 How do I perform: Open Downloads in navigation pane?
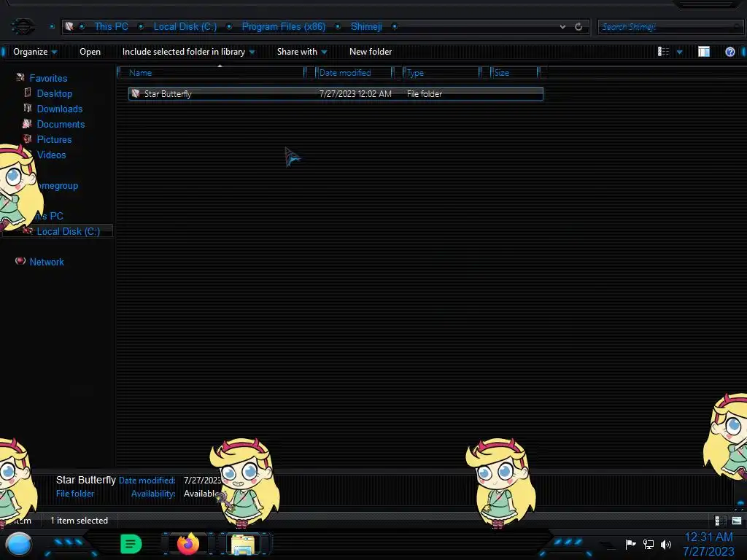[60, 109]
